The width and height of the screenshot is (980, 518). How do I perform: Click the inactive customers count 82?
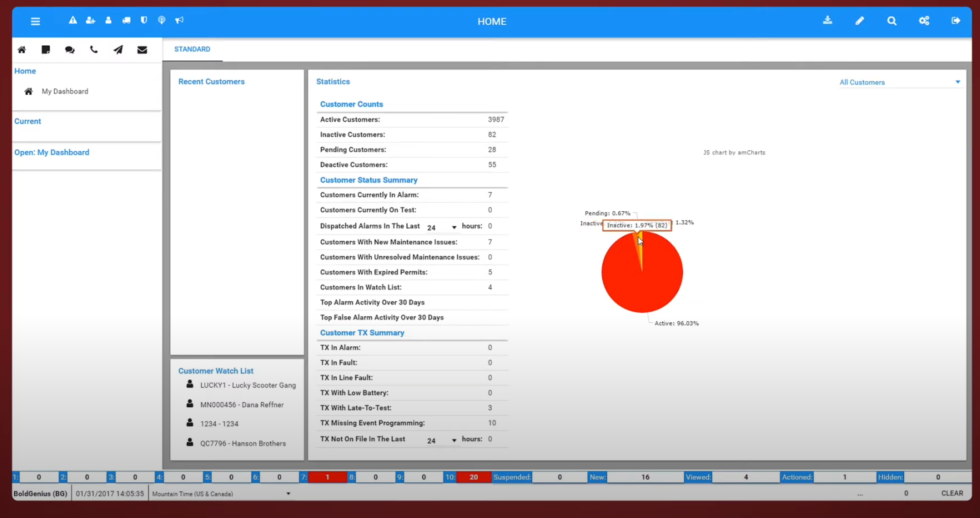pos(492,134)
